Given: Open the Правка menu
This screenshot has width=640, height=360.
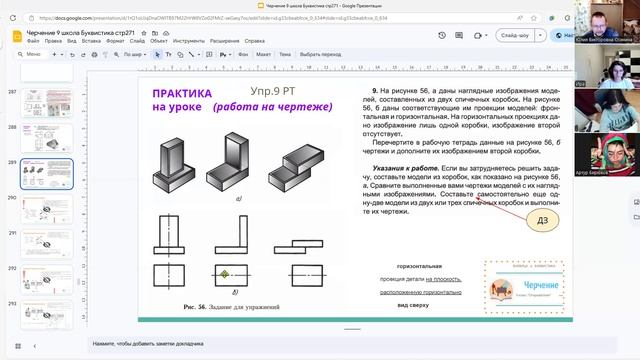Looking at the screenshot, I should 53,41.
